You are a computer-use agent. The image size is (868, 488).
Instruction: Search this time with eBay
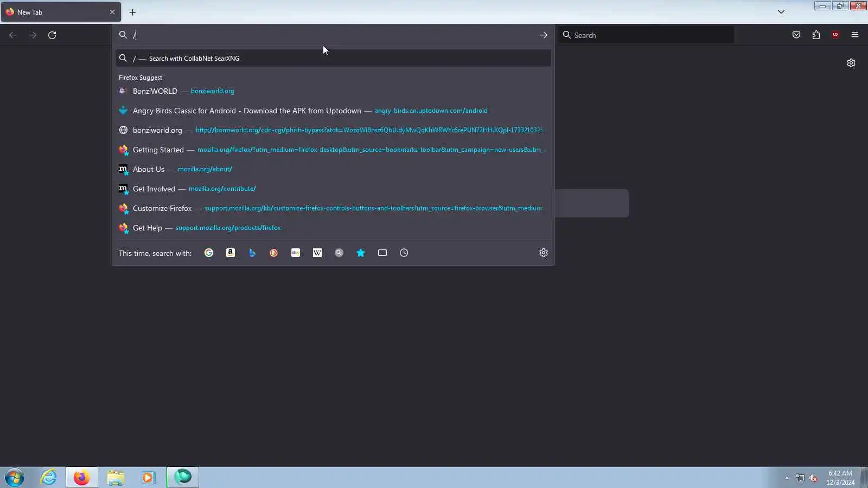296,253
